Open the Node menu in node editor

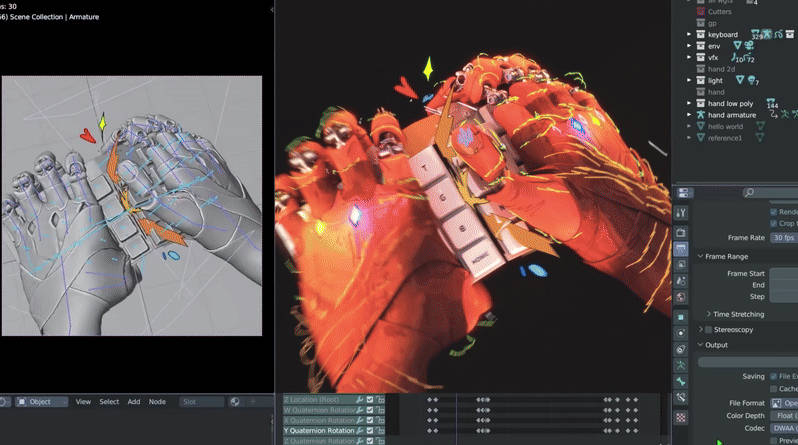(x=157, y=402)
